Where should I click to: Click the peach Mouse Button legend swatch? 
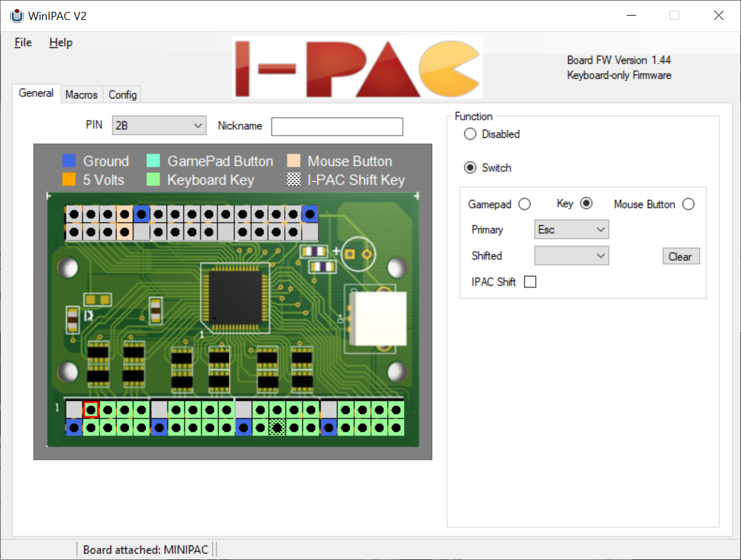click(x=293, y=160)
